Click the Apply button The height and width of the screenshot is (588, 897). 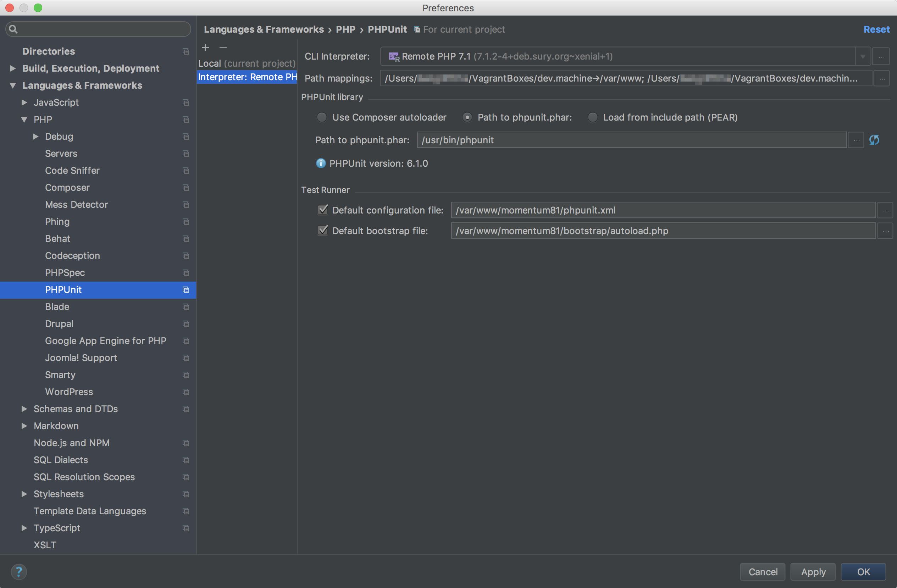click(x=813, y=571)
